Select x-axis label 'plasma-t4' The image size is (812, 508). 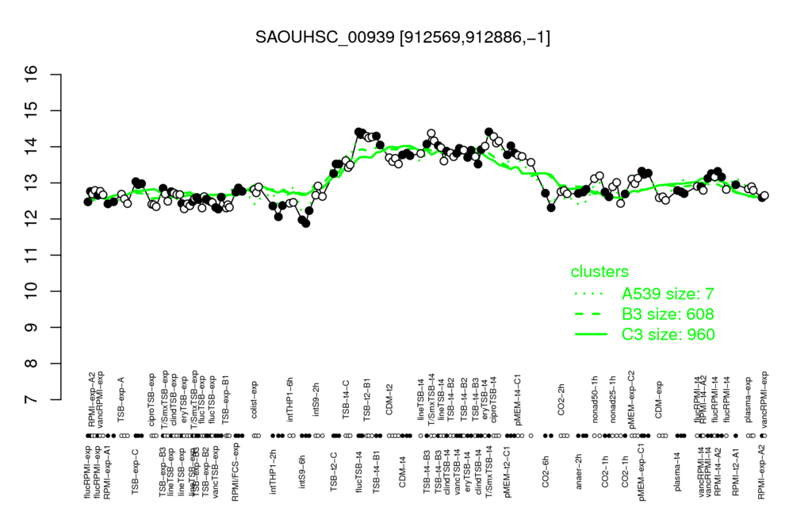pyautogui.click(x=678, y=471)
